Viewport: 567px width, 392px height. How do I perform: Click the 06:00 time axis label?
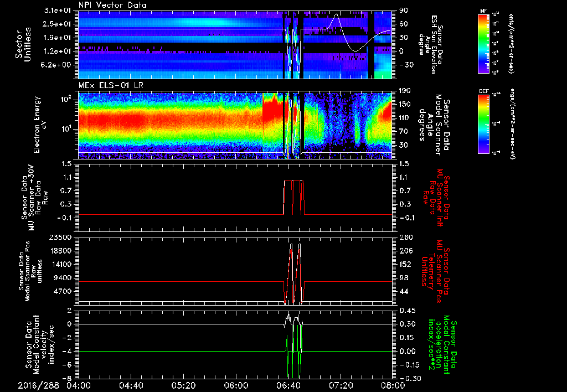tap(235, 385)
